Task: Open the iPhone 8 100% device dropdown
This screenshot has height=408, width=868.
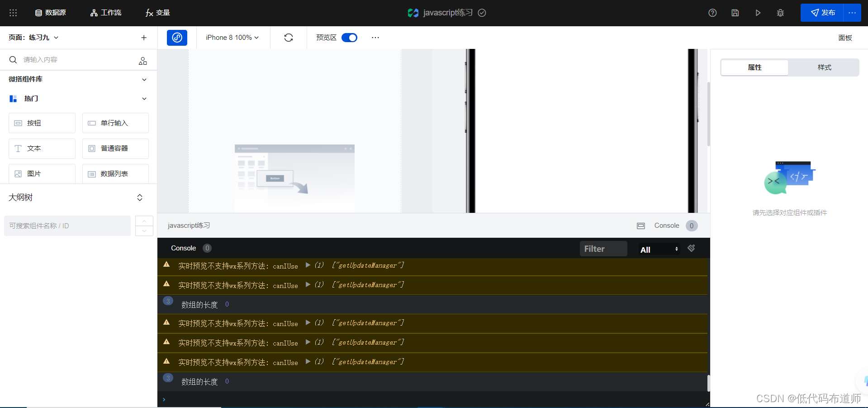Action: 232,38
